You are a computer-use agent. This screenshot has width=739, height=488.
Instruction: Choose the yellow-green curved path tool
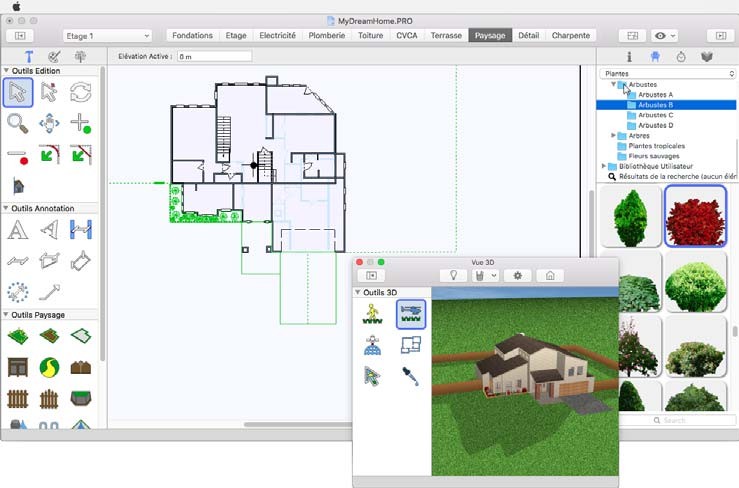tap(49, 368)
